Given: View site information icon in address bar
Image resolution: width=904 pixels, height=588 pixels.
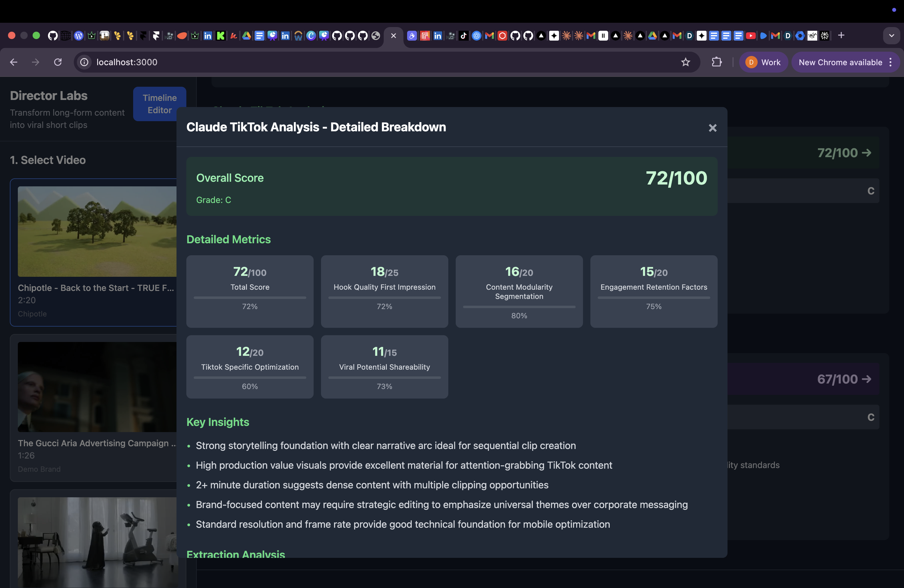Looking at the screenshot, I should point(84,62).
